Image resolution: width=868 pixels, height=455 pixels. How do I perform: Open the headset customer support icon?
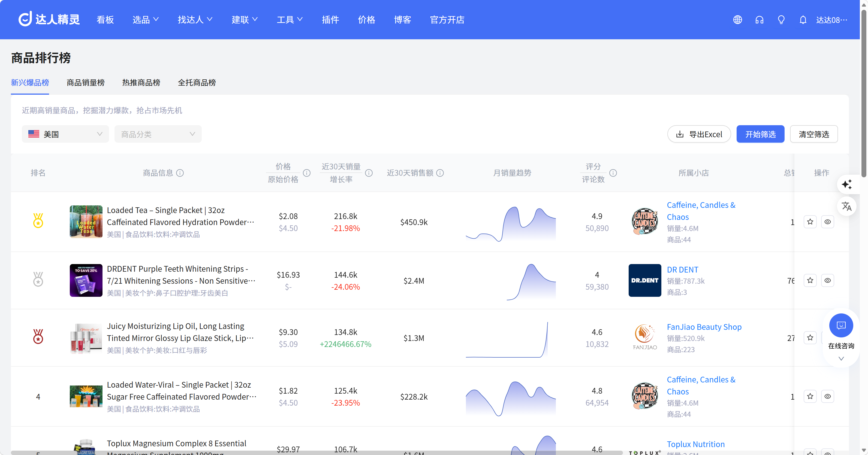pos(759,20)
